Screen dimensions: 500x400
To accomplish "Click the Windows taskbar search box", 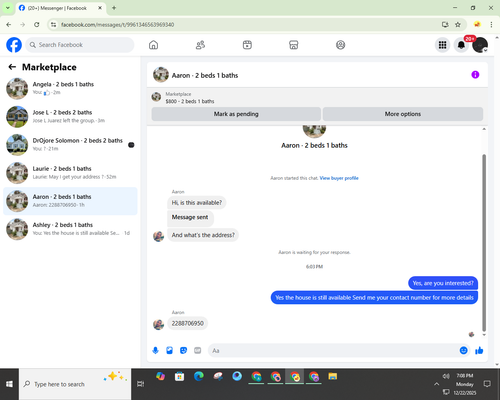I will pyautogui.click(x=75, y=384).
